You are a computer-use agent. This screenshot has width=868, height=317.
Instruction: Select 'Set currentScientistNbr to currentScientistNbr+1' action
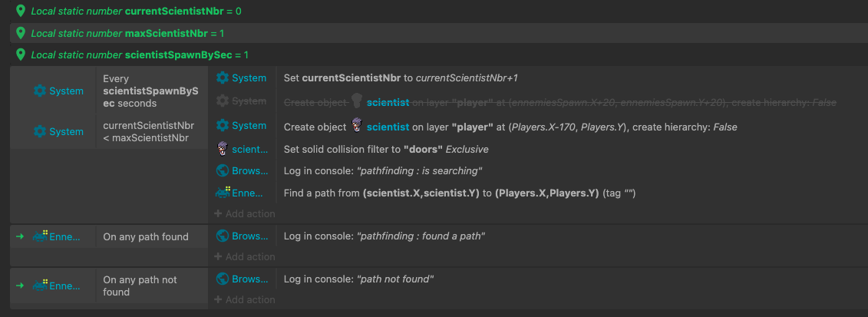click(x=401, y=78)
